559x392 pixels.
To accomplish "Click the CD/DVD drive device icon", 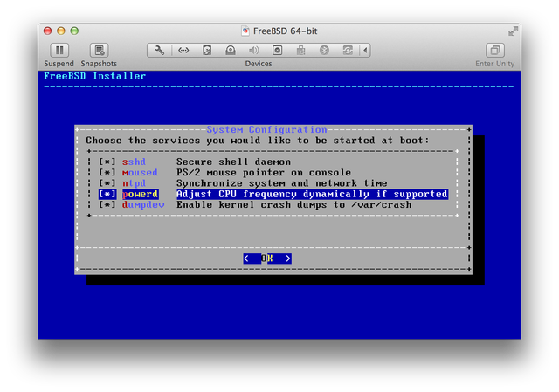I will click(231, 51).
